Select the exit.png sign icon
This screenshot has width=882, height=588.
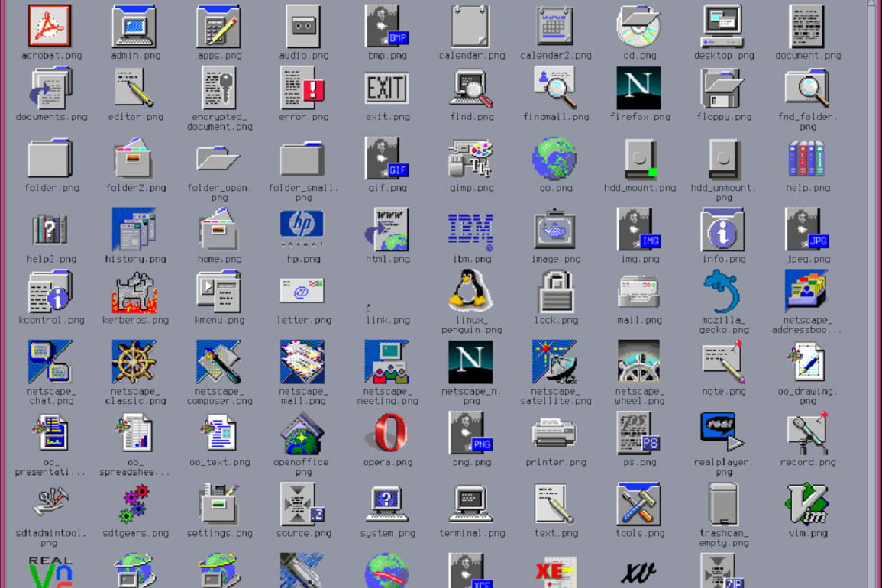[387, 89]
